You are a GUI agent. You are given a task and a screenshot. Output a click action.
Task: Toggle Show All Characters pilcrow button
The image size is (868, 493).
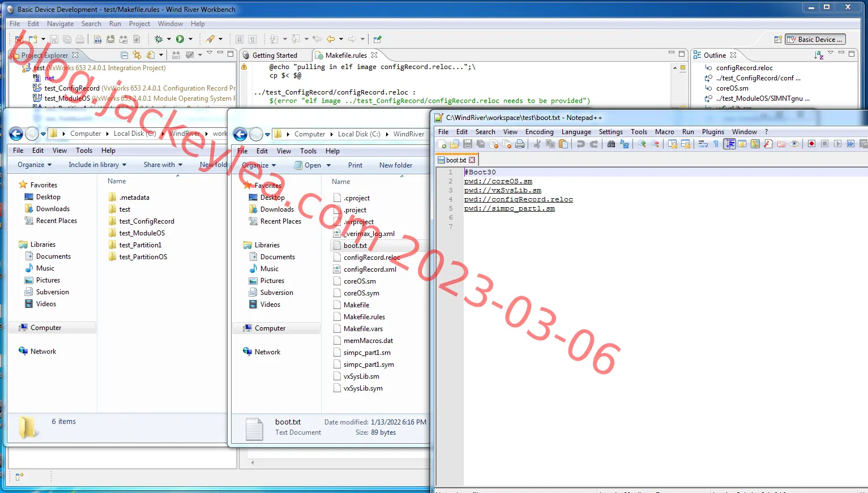pos(716,144)
